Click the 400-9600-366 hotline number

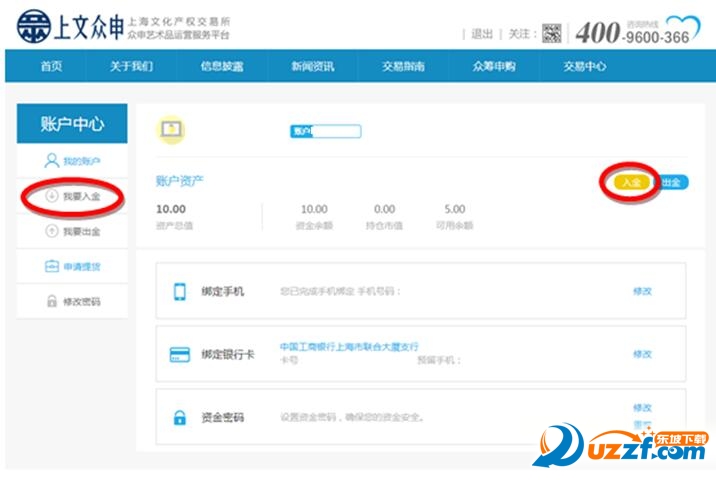(x=632, y=33)
